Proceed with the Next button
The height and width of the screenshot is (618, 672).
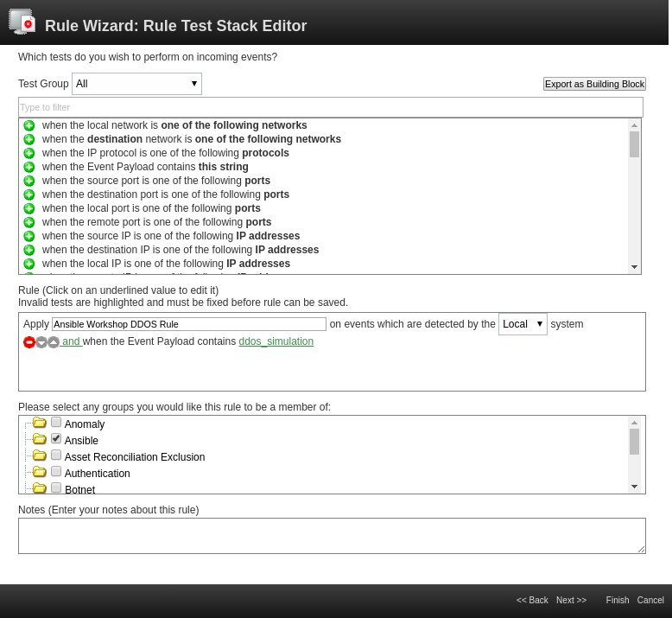tap(571, 600)
